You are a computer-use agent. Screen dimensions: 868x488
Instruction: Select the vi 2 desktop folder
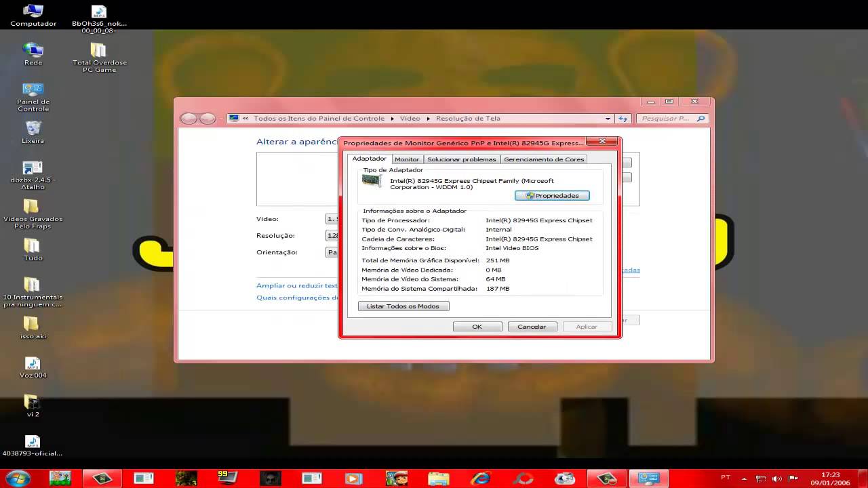click(33, 405)
